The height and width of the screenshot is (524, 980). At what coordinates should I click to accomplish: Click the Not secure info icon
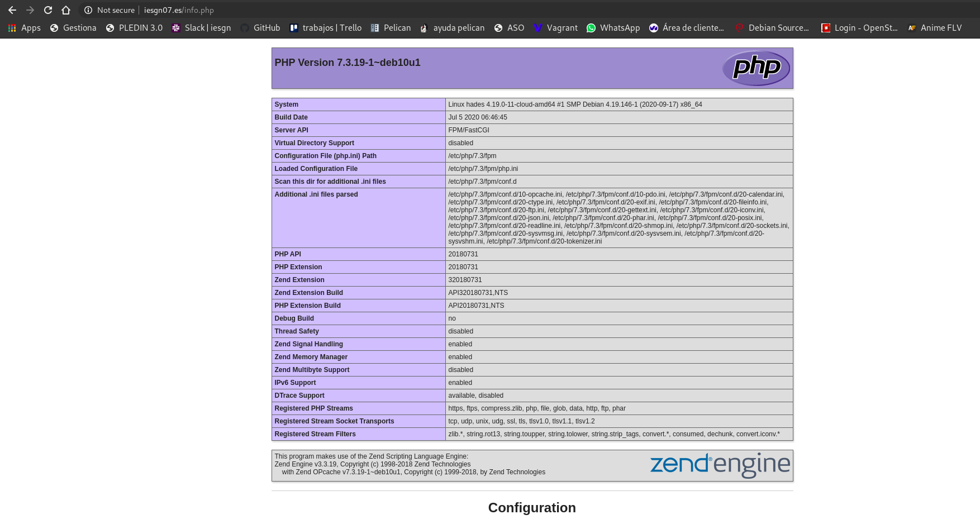88,9
